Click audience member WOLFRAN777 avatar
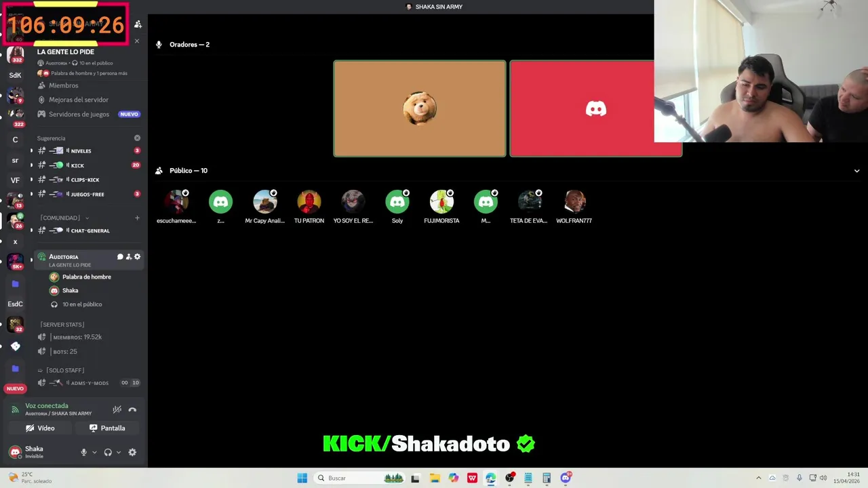The height and width of the screenshot is (488, 868). point(574,202)
